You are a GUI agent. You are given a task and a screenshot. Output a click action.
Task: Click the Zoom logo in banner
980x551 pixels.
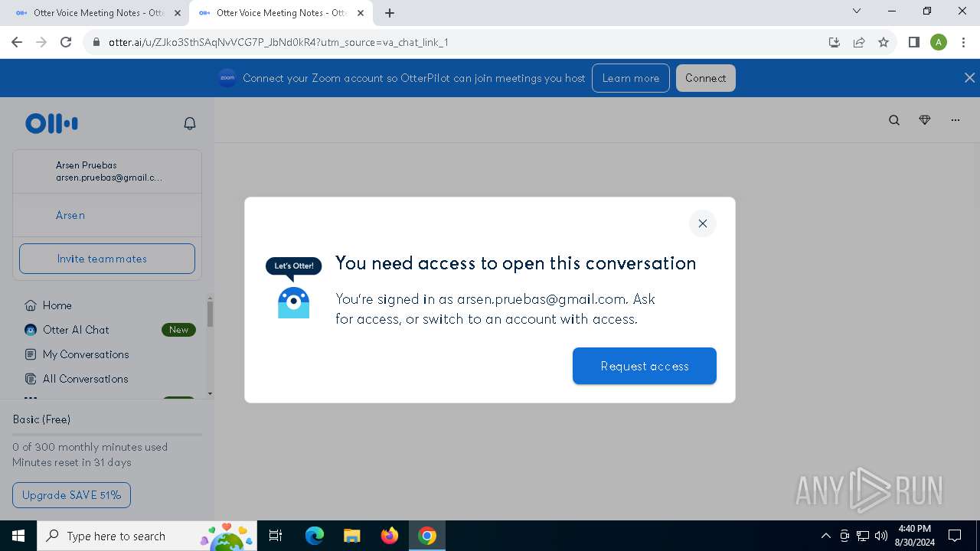227,78
